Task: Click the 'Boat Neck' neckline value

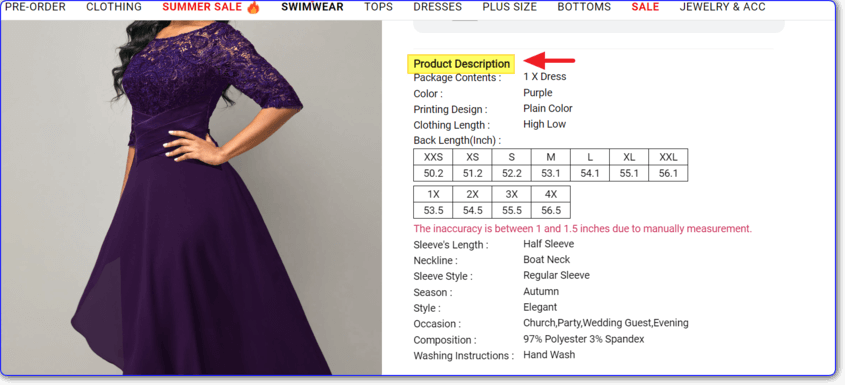Action: pyautogui.click(x=546, y=259)
